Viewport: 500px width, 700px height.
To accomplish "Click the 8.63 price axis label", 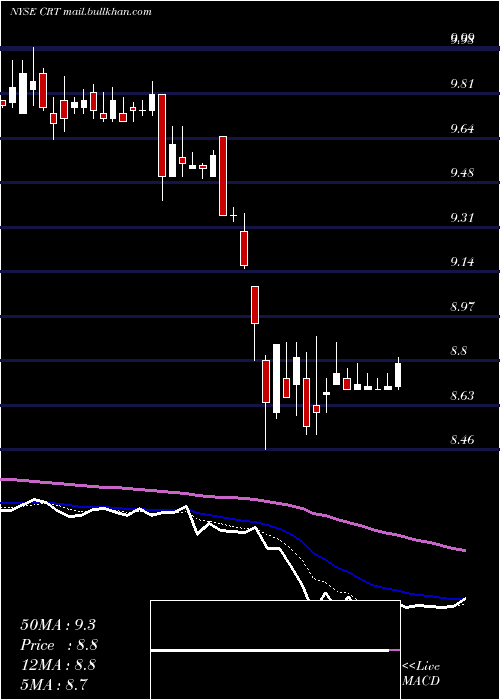I will (462, 396).
